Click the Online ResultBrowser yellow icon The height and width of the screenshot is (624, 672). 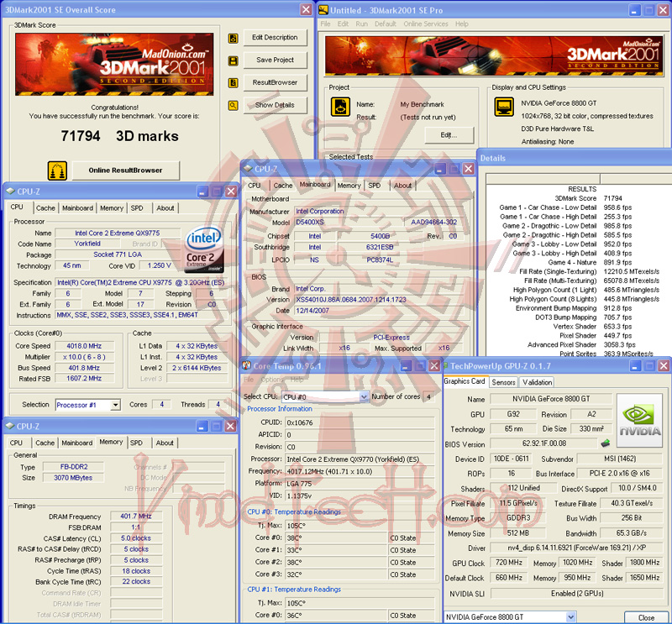[x=57, y=170]
